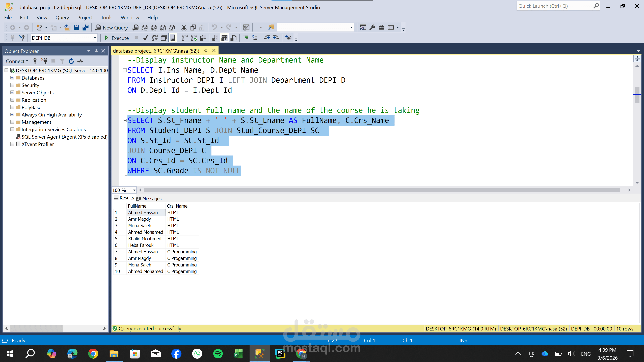This screenshot has height=362, width=644.
Task: Open Spotify from the taskbar
Action: (218, 353)
